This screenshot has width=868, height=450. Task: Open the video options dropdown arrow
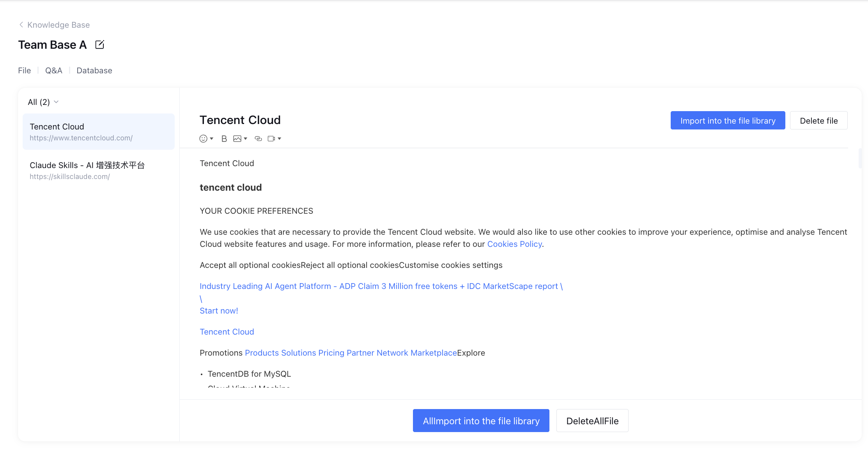pos(280,139)
